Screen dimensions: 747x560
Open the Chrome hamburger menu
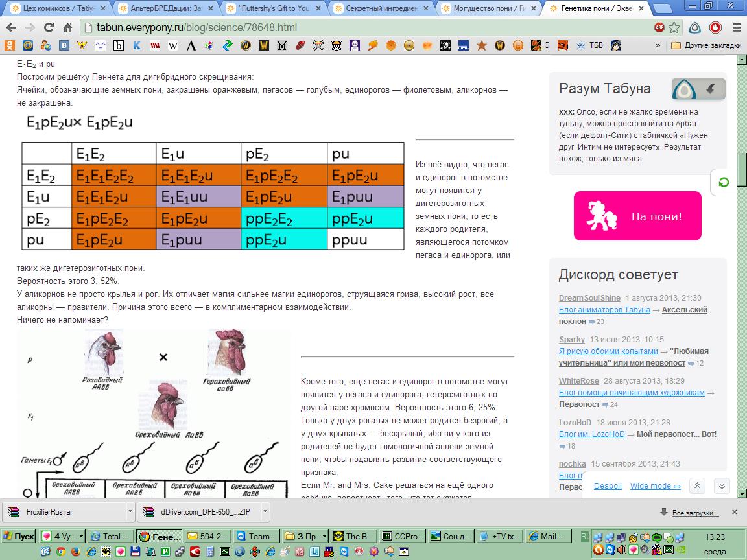pos(737,28)
